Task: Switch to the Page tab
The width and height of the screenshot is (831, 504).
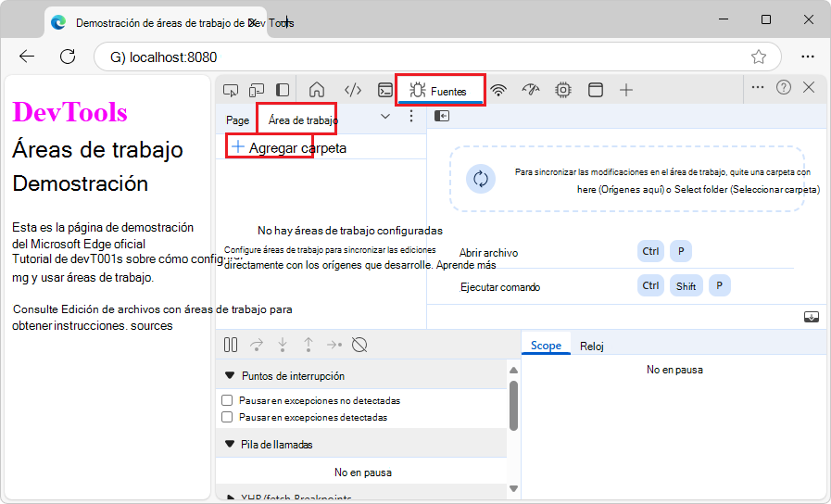Action: [237, 120]
